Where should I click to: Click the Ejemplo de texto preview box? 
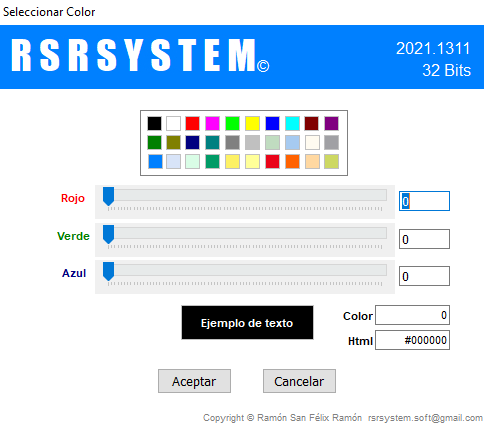tap(247, 323)
